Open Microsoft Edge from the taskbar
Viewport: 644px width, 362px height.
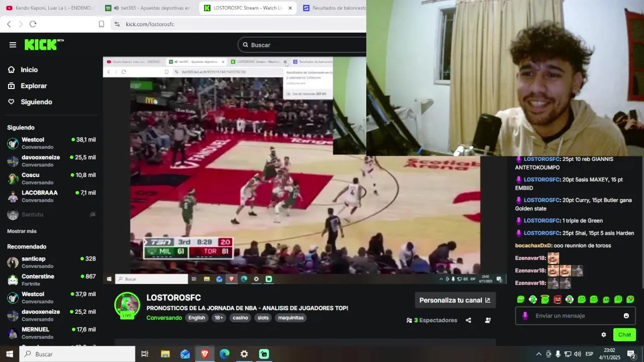(x=224, y=354)
